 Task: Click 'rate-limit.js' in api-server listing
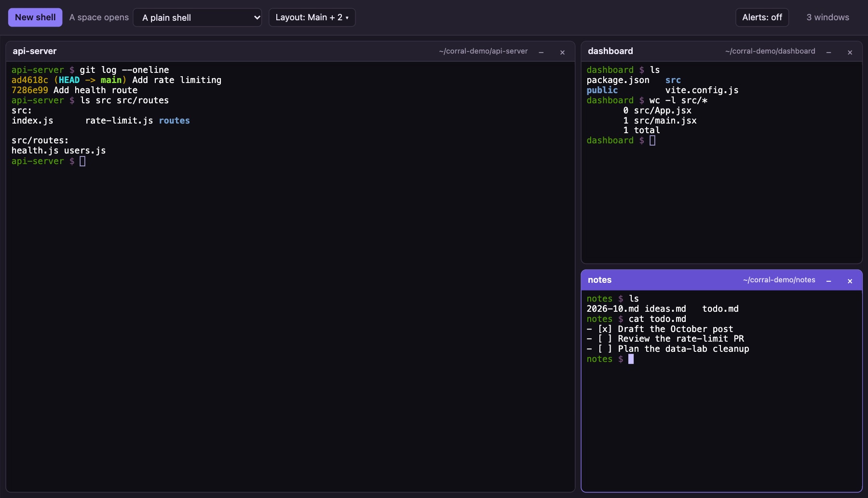tap(119, 121)
